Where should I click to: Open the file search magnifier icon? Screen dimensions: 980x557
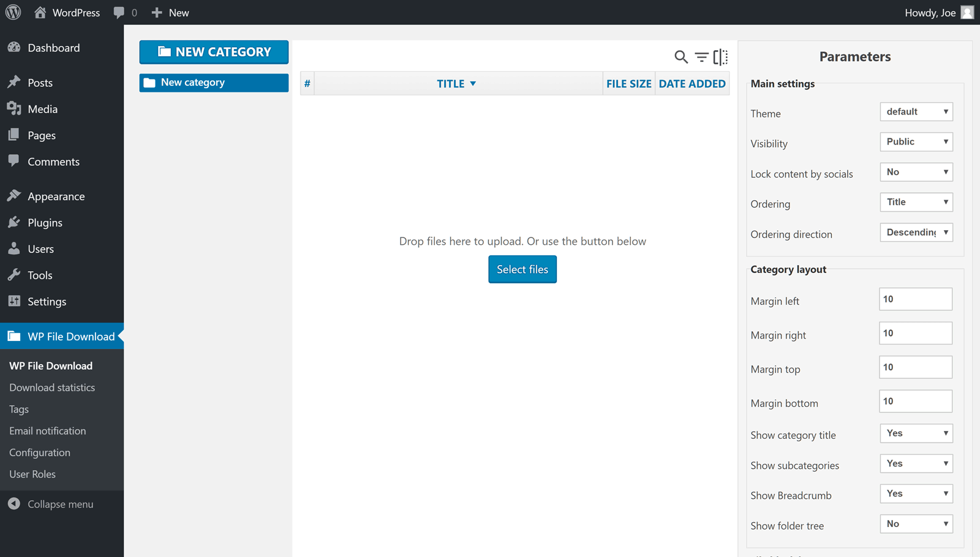[x=680, y=57]
